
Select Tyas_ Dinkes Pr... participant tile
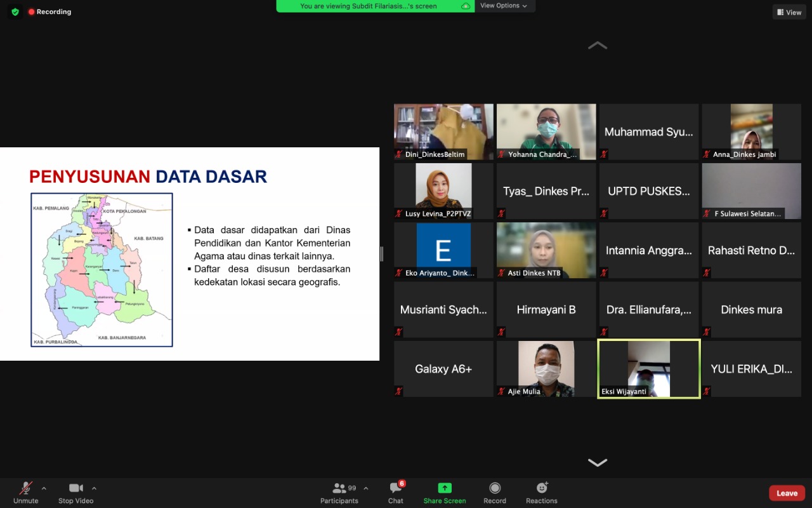(546, 191)
